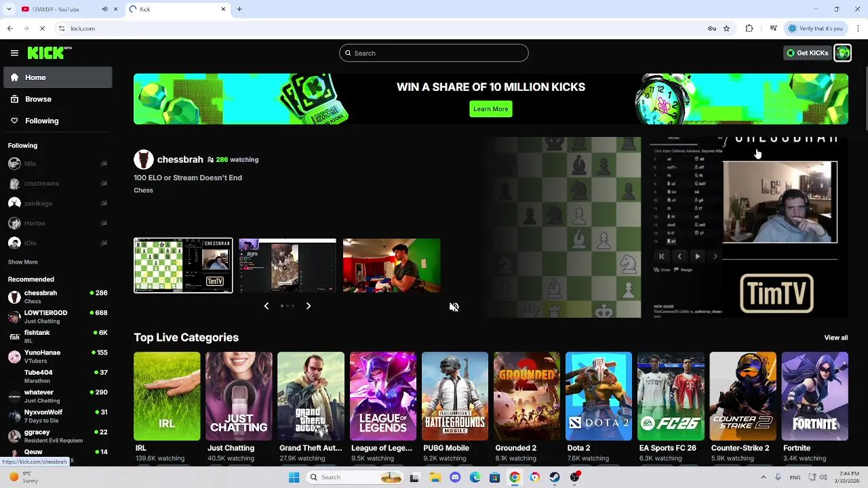Open recommended channel NyxvonWolf
The height and width of the screenshot is (488, 868).
tap(58, 415)
